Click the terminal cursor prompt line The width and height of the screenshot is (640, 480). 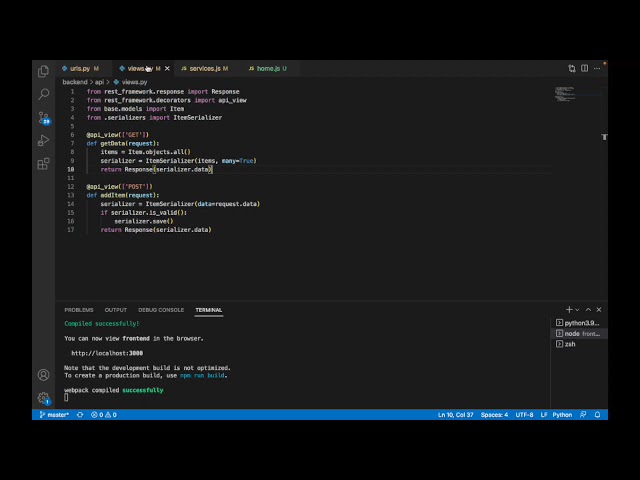coord(66,398)
